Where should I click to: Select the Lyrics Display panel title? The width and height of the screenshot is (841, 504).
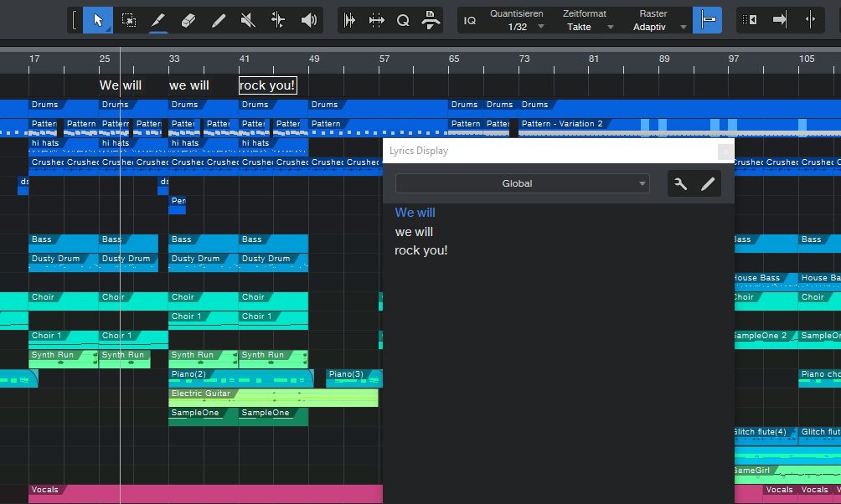417,151
